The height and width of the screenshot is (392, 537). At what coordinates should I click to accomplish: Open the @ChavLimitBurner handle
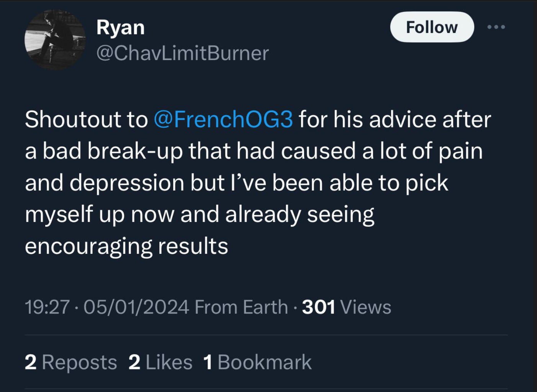(182, 53)
